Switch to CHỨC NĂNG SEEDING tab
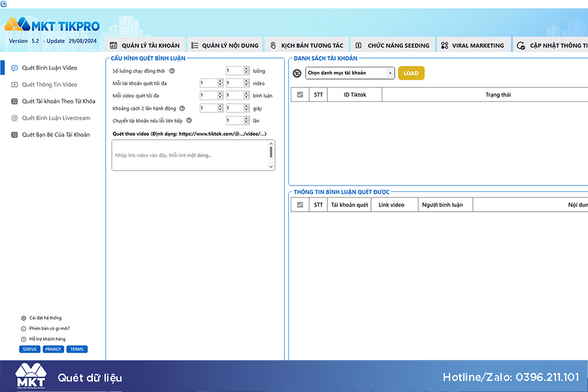 [393, 45]
